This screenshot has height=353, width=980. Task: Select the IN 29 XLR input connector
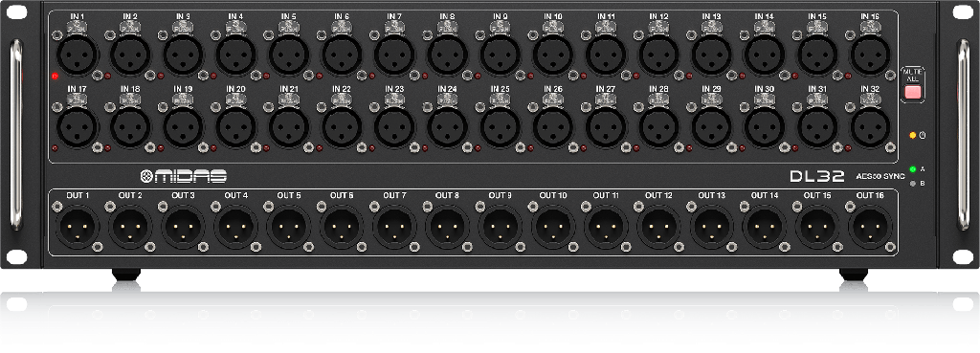click(711, 127)
